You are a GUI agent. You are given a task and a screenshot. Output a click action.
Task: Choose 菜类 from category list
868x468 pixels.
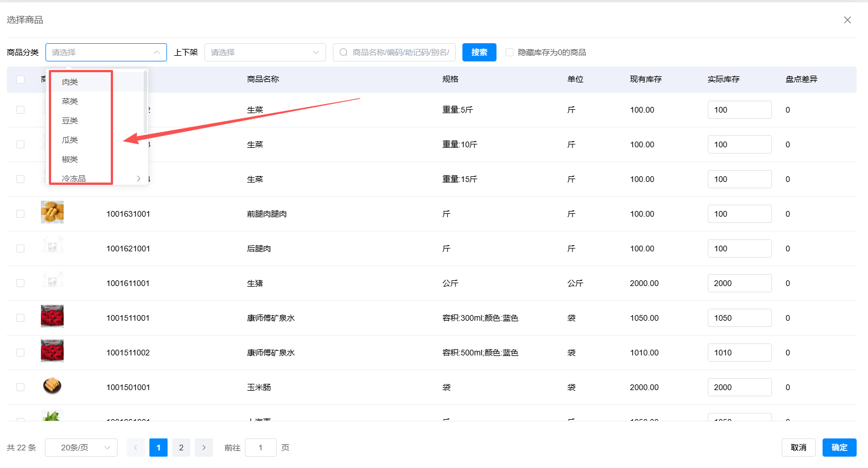coord(97,101)
